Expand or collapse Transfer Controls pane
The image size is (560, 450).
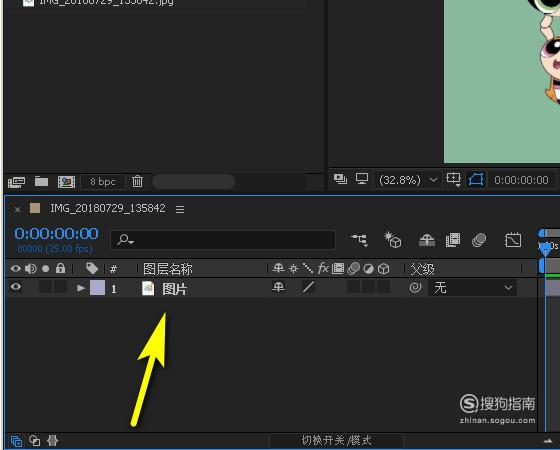35,441
